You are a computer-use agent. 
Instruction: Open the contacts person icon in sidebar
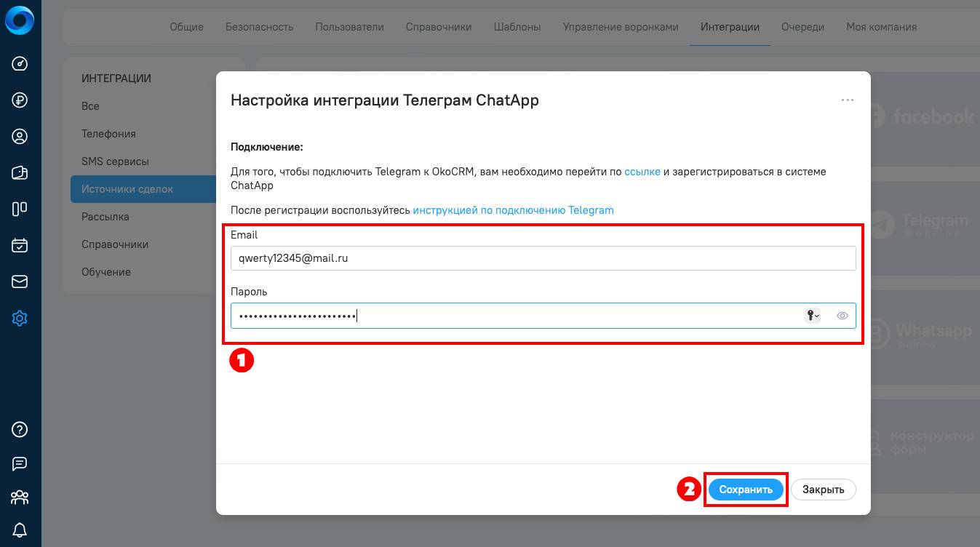pos(20,136)
